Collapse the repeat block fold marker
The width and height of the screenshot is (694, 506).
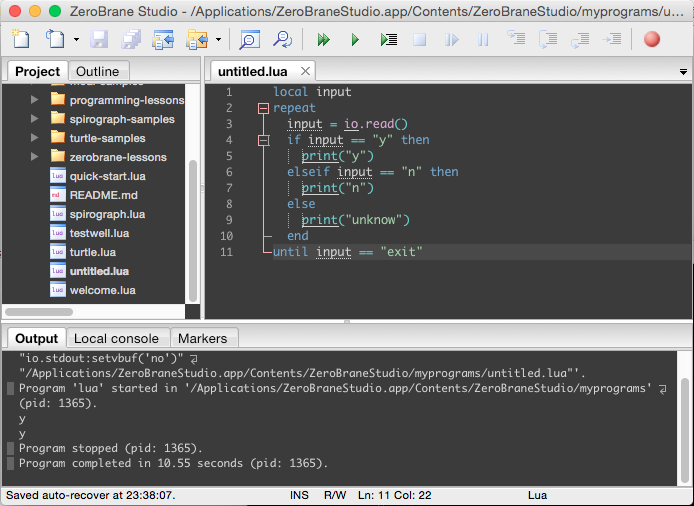tap(263, 108)
